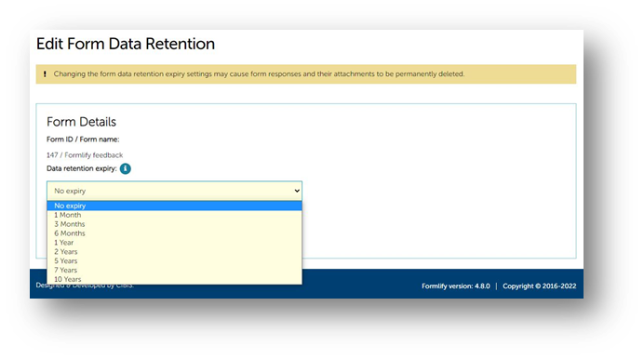This screenshot has width=644, height=359.
Task: Click the warning exclamation icon in yellow banner
Action: [x=45, y=74]
